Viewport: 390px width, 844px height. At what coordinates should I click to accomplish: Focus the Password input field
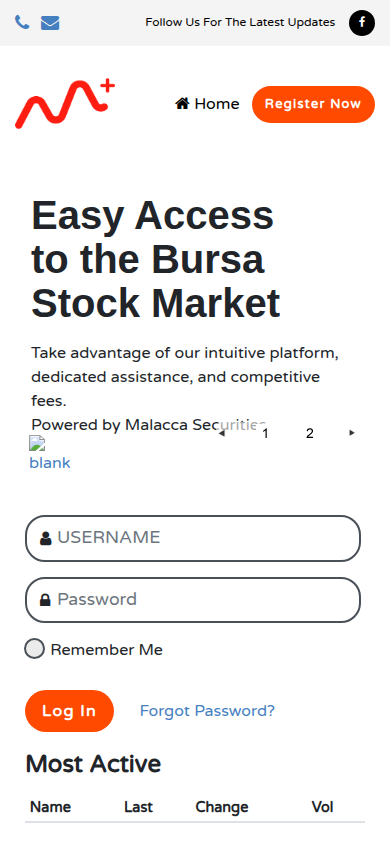click(193, 600)
